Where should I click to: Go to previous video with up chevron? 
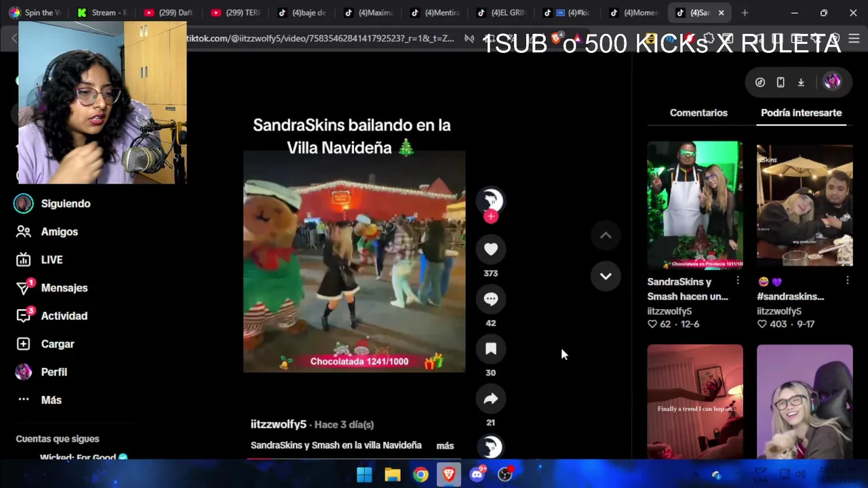coord(606,235)
